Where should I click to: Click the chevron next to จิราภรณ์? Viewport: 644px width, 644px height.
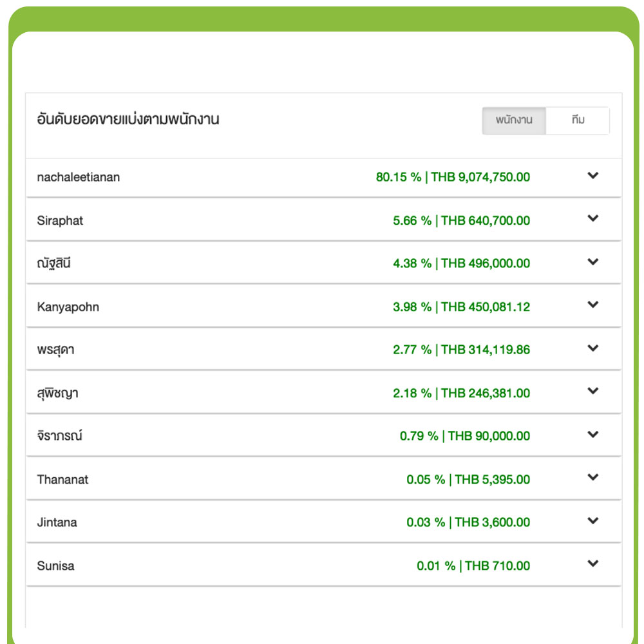[x=593, y=435]
